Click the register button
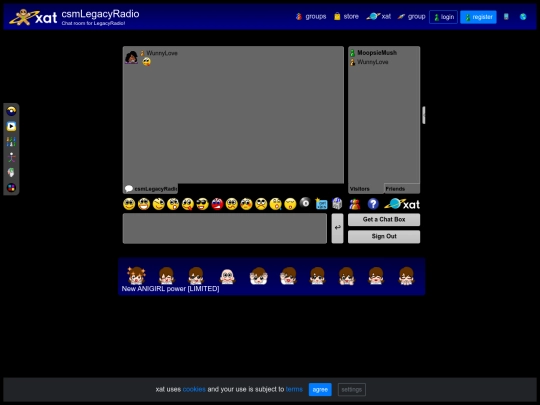The width and height of the screenshot is (540, 405). [478, 17]
